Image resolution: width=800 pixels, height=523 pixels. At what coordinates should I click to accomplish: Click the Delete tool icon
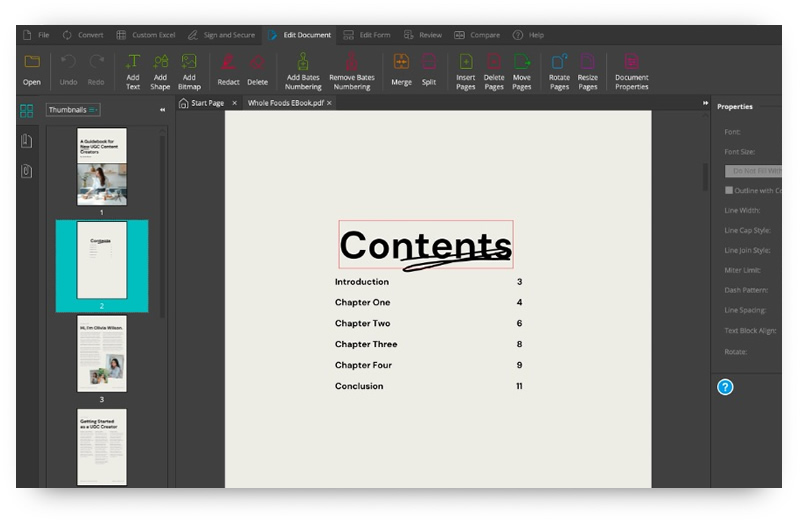tap(257, 62)
